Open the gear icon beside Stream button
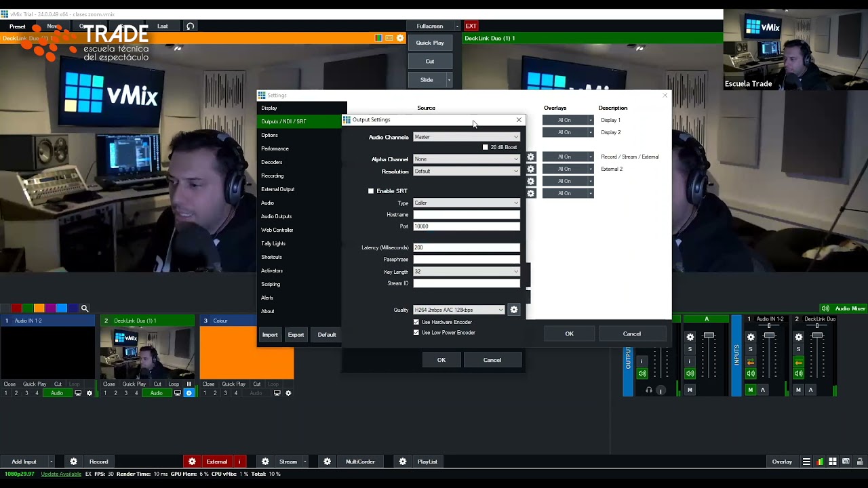This screenshot has height=488, width=868. [x=266, y=462]
